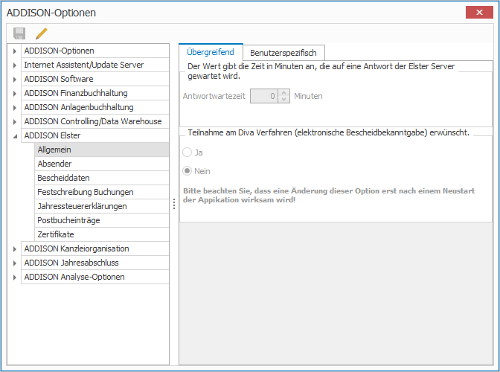Expand ADDISON Kanzleiorganisation node arrow

[14, 249]
